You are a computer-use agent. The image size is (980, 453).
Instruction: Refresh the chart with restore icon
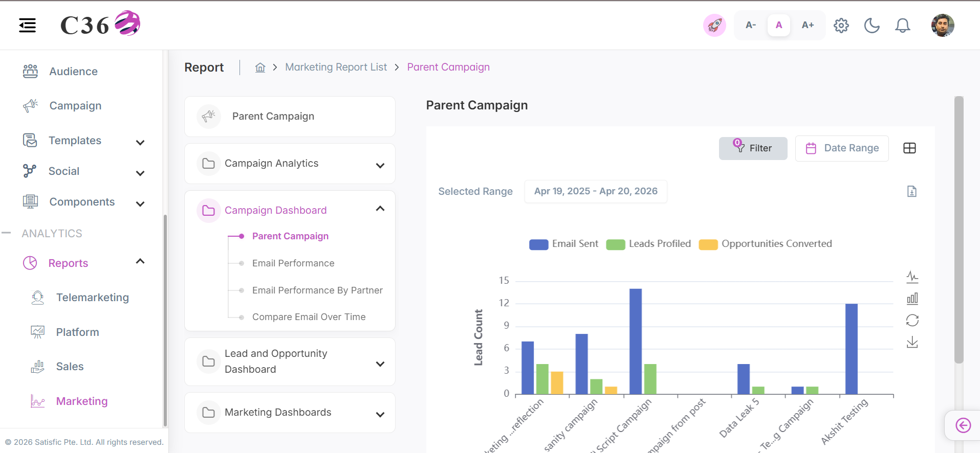click(912, 321)
